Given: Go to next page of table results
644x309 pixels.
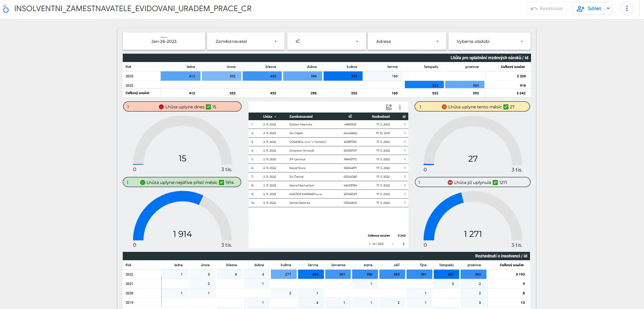Looking at the screenshot, I should click(x=404, y=244).
